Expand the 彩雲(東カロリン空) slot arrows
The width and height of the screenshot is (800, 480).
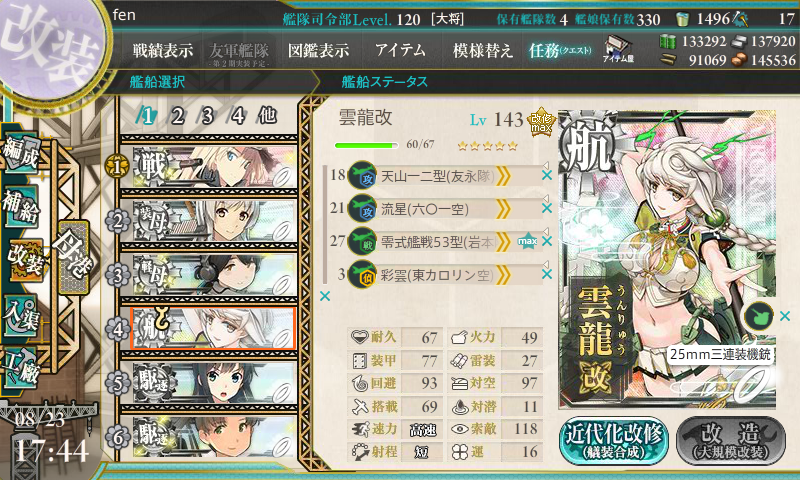pos(503,275)
